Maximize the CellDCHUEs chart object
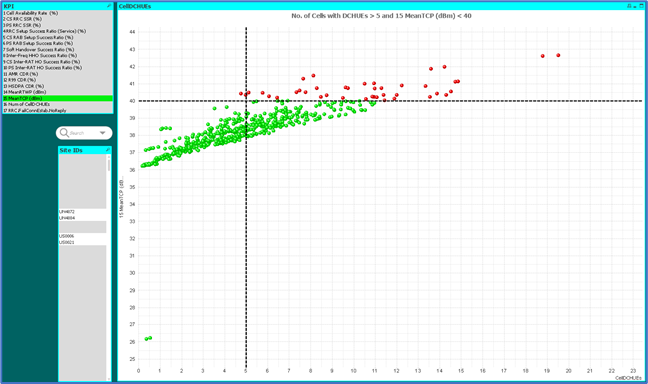 tap(641, 6)
